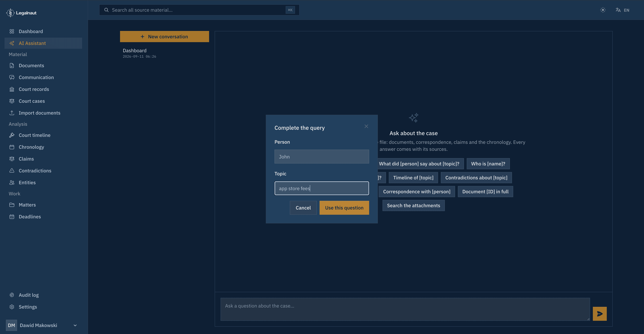
Task: Click the Audit log fingerprint icon
Action: point(12,295)
